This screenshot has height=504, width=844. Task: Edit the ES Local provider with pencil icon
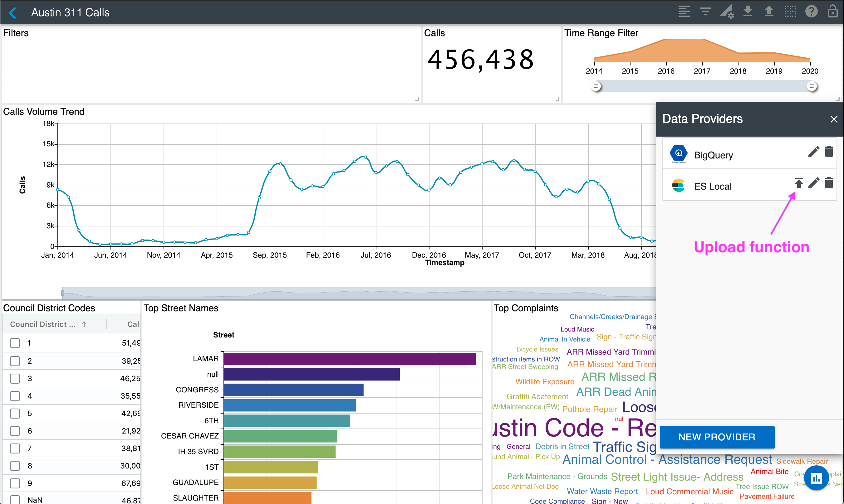pos(813,183)
